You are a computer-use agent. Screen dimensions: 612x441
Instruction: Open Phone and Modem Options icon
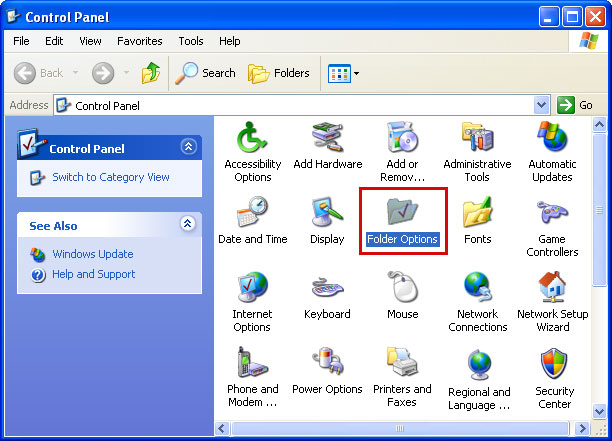coord(253,377)
